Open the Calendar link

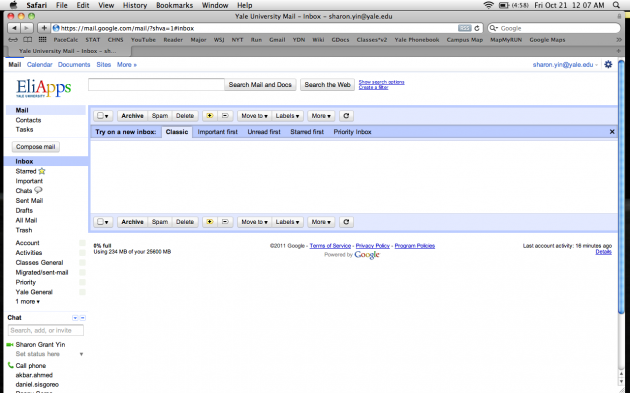coord(39,64)
